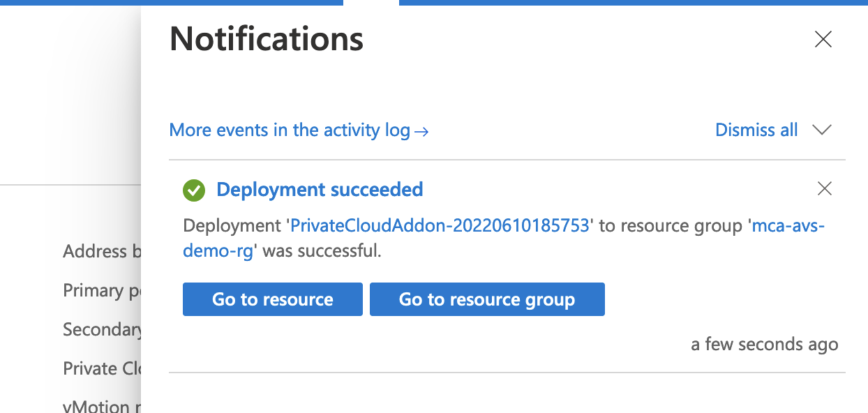Open the Deployment succeeded notification title
The width and height of the screenshot is (868, 413).
320,190
